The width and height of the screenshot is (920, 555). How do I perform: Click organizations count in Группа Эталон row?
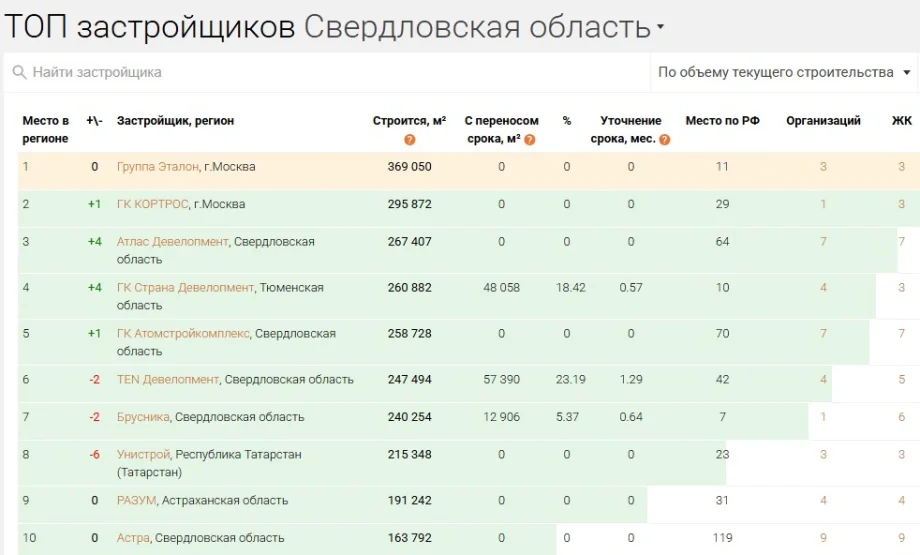click(823, 167)
